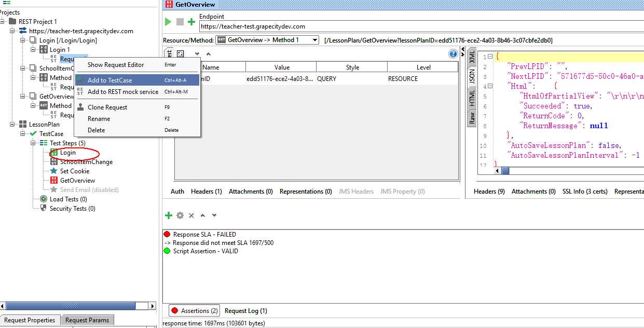The height and width of the screenshot is (328, 644).
Task: Switch to the Raw response view tab
Action: [x=472, y=118]
